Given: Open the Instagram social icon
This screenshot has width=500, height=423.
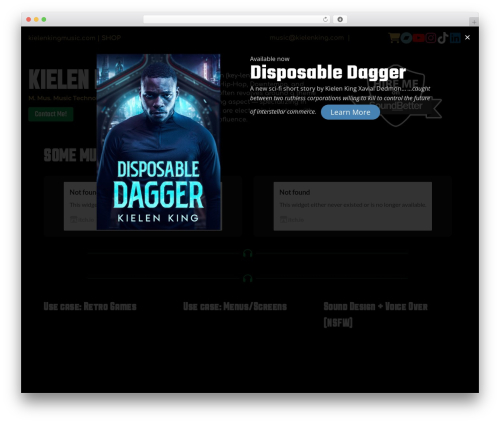Looking at the screenshot, I should pos(431,38).
